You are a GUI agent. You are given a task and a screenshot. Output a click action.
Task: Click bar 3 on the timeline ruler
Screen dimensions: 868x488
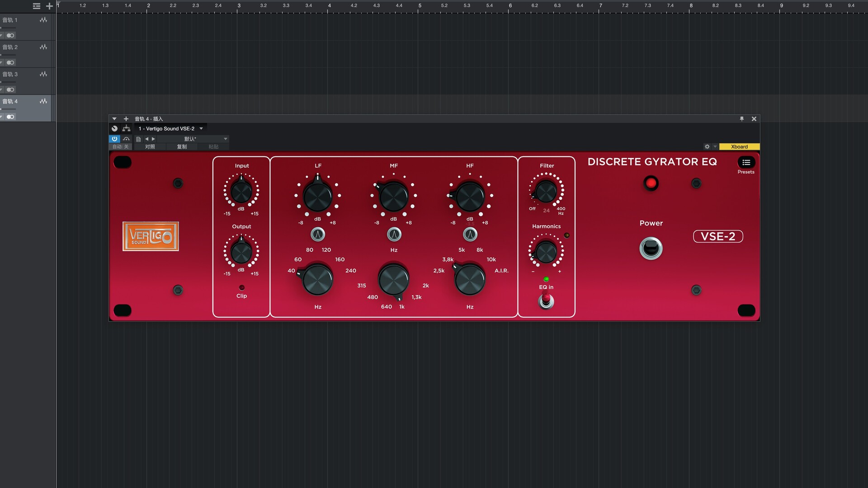(239, 6)
